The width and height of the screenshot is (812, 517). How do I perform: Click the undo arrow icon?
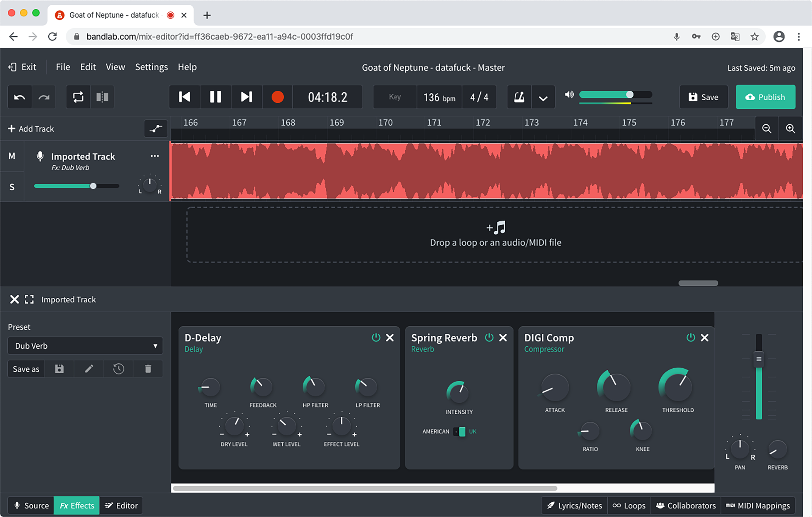click(x=19, y=97)
